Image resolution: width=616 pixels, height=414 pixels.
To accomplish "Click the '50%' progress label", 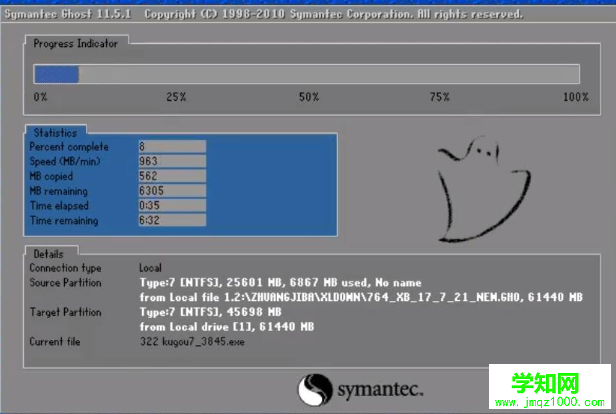I will point(309,97).
